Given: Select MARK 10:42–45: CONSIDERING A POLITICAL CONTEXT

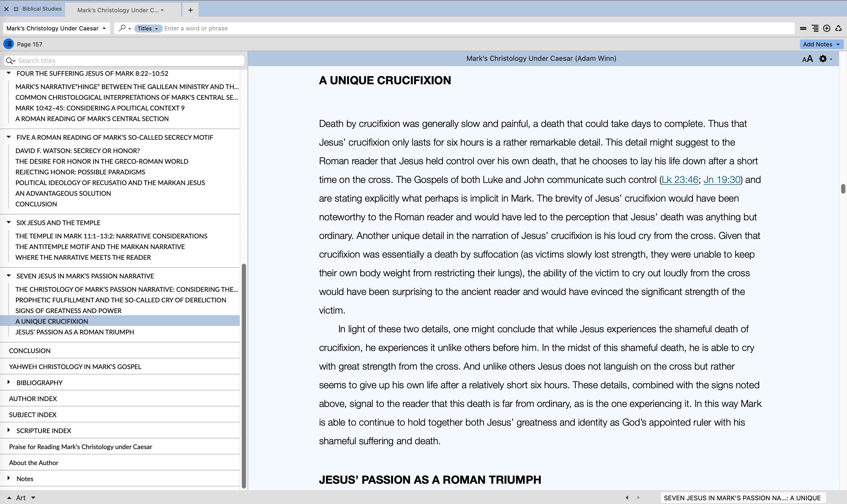Looking at the screenshot, I should [100, 108].
